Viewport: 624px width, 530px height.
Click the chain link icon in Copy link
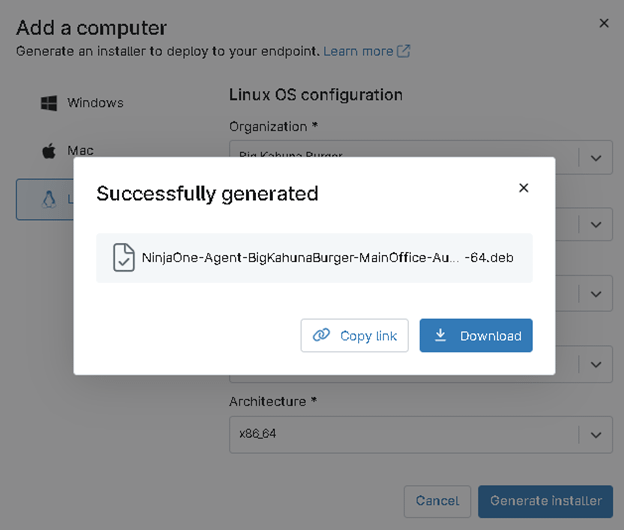[321, 336]
